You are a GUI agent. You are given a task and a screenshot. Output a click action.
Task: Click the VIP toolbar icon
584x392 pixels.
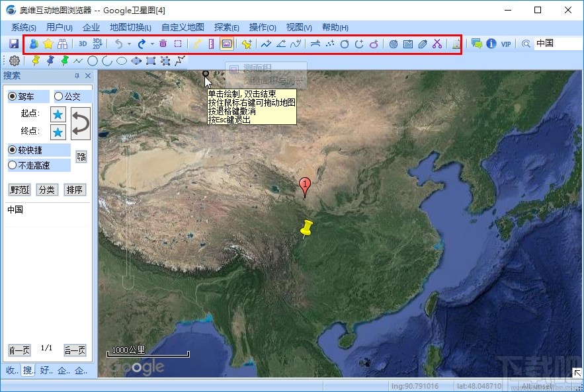pos(505,44)
